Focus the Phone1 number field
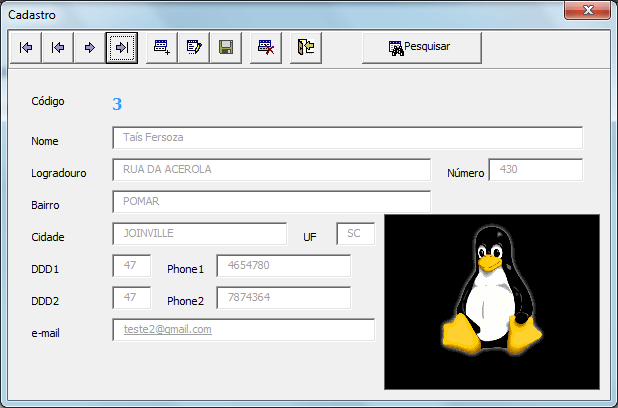 point(283,266)
